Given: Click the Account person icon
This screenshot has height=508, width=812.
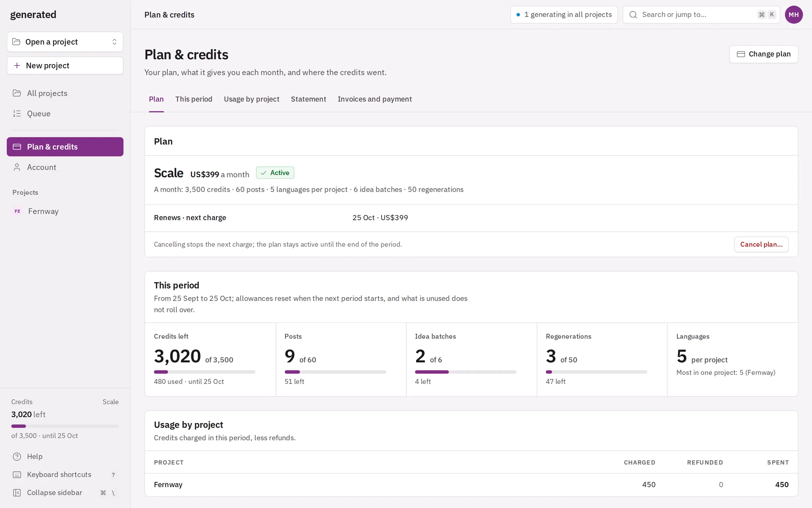Looking at the screenshot, I should [17, 167].
